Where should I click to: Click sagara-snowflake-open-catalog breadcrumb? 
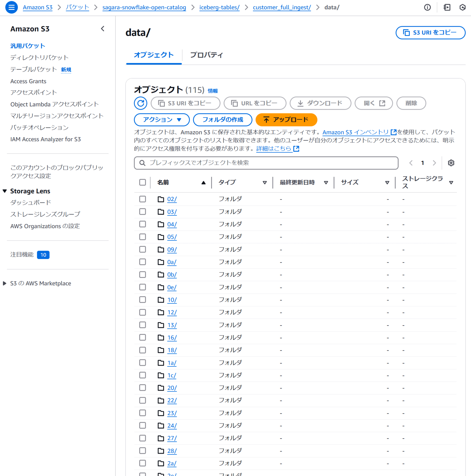point(144,7)
